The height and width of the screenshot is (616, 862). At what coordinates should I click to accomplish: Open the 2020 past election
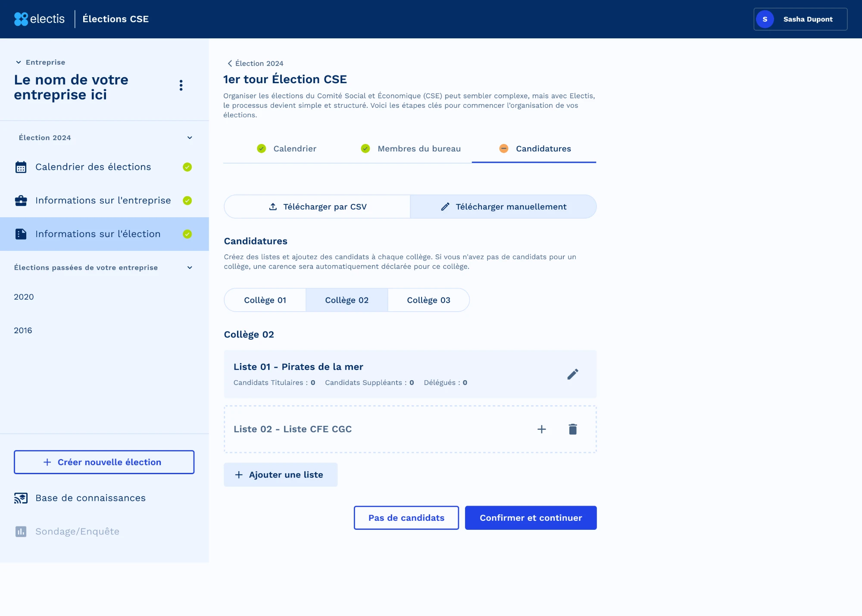(24, 297)
